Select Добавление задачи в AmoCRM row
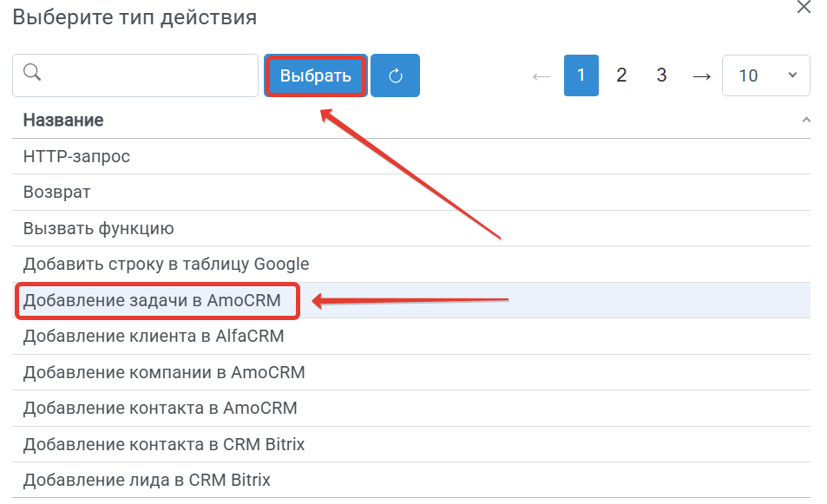The width and height of the screenshot is (827, 504). coord(411,300)
